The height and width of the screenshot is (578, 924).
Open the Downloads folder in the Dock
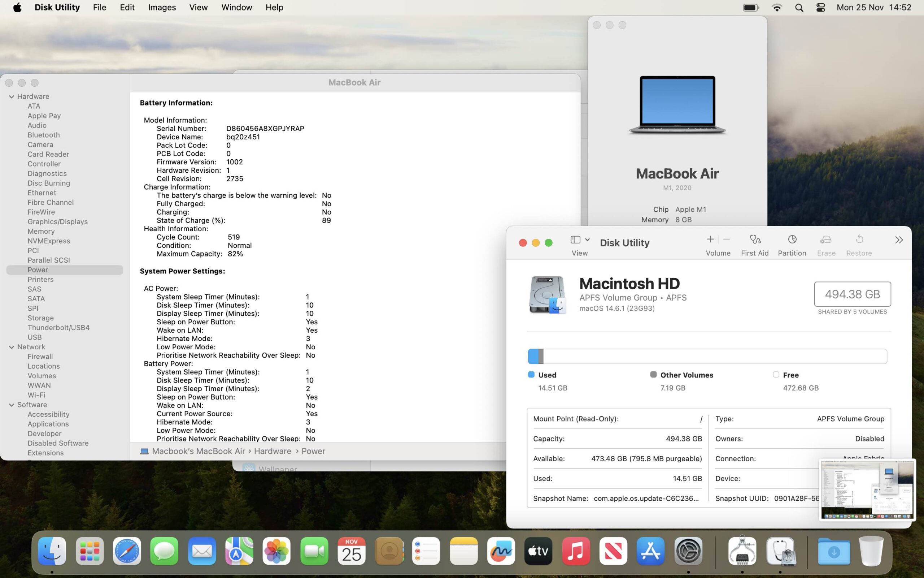(x=834, y=551)
